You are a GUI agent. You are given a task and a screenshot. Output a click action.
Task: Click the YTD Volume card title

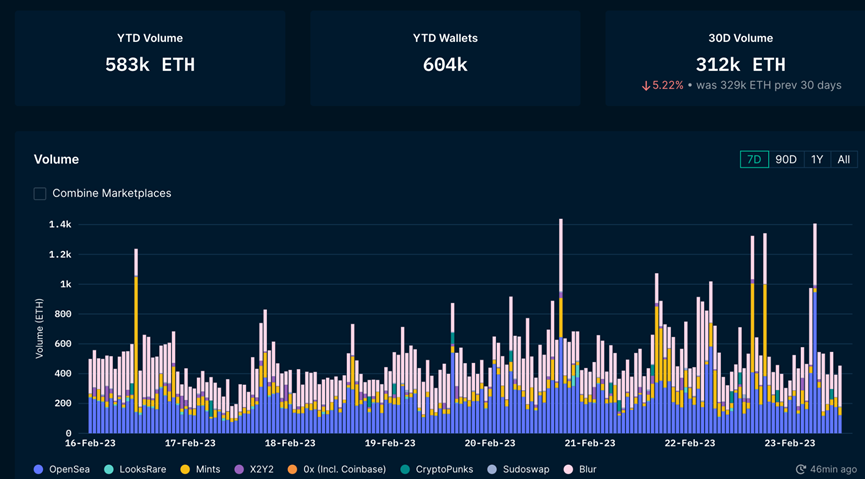pos(150,39)
